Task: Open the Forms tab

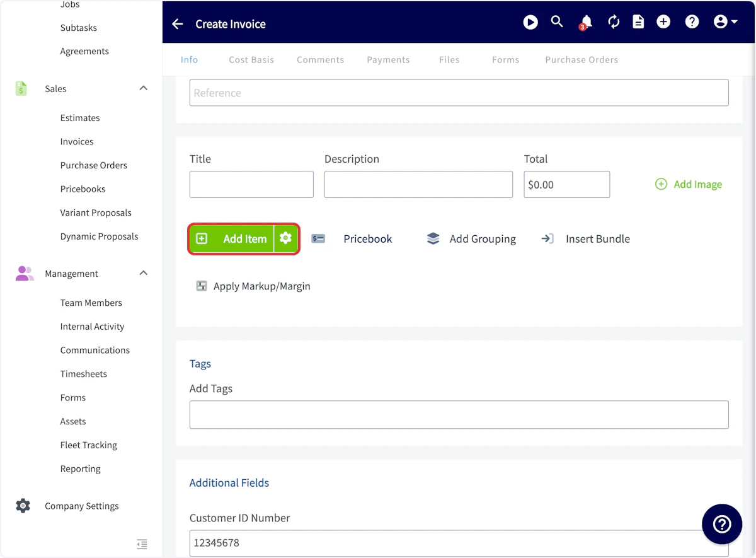Action: click(x=506, y=60)
